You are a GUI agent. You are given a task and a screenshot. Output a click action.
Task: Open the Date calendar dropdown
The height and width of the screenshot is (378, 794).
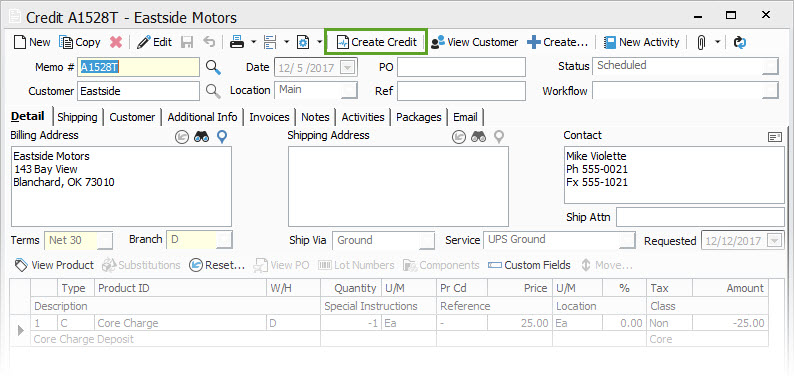(348, 67)
